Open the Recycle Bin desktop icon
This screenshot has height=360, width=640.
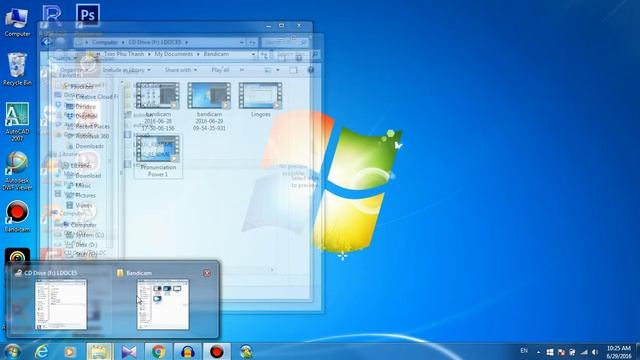point(17,69)
